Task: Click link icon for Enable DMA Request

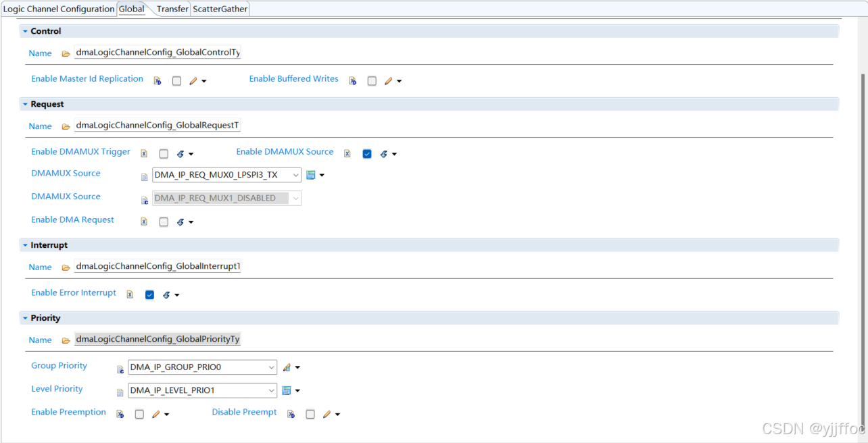Action: tap(180, 221)
